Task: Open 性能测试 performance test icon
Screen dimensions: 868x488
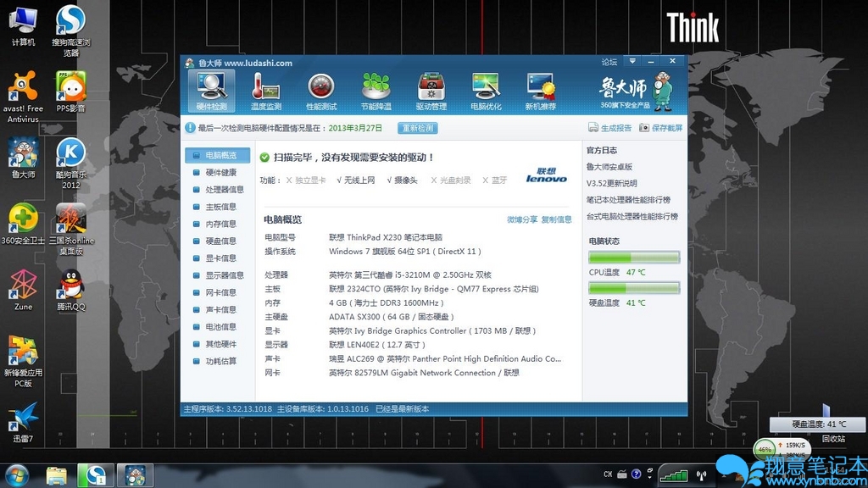Action: (x=321, y=91)
